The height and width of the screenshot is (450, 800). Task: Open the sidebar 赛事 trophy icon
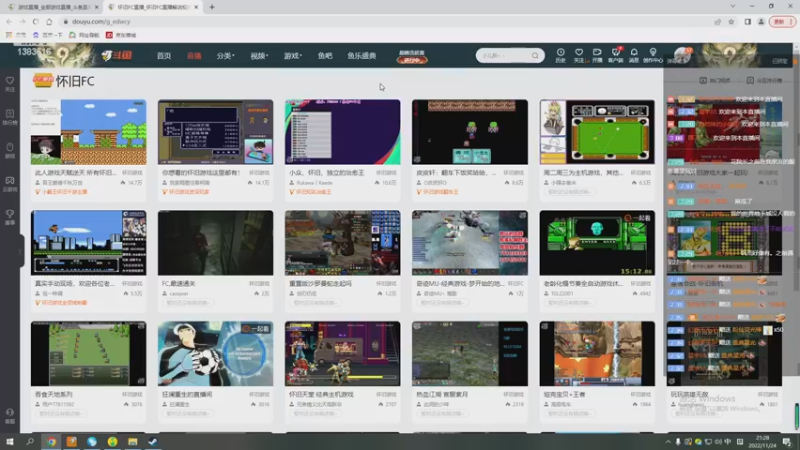[x=10, y=217]
